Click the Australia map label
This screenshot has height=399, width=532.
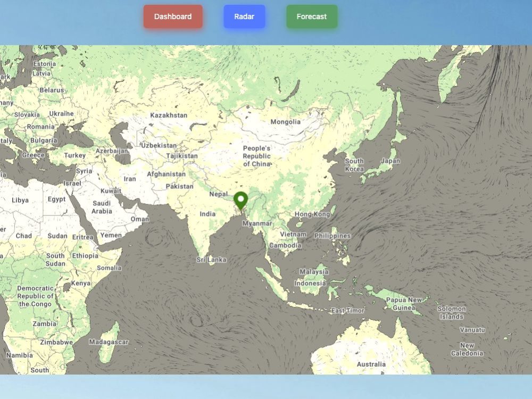tap(371, 364)
